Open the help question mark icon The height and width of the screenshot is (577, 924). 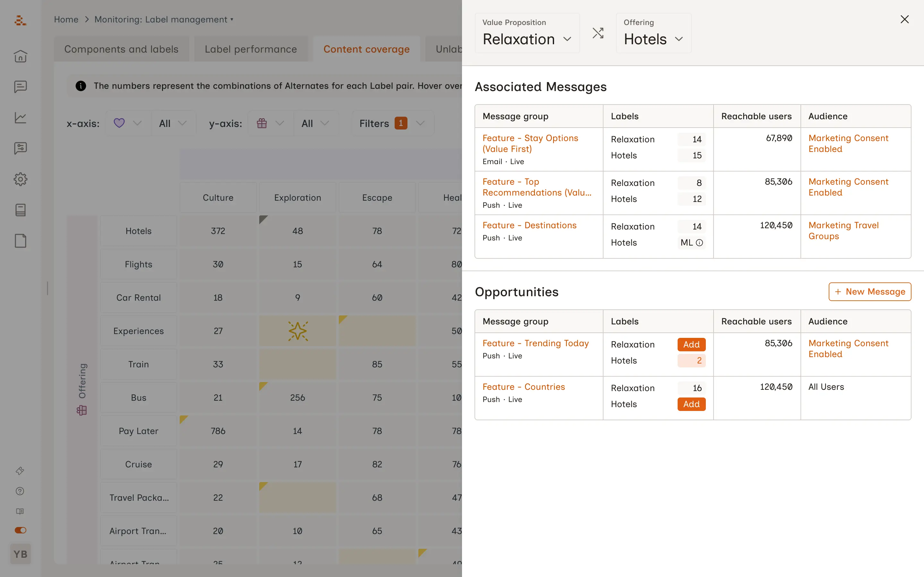tap(20, 491)
